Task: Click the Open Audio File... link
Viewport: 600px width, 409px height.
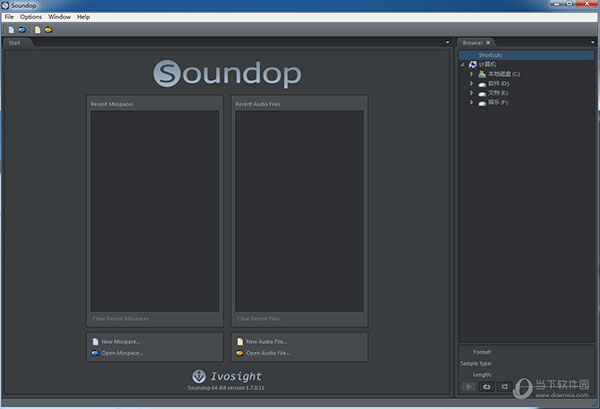Action: pos(263,353)
